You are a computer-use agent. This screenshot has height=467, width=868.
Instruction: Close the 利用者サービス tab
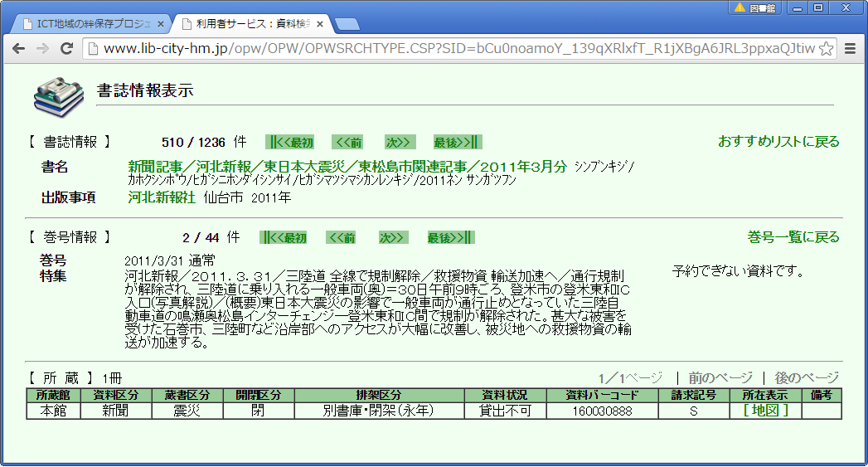pyautogui.click(x=320, y=23)
